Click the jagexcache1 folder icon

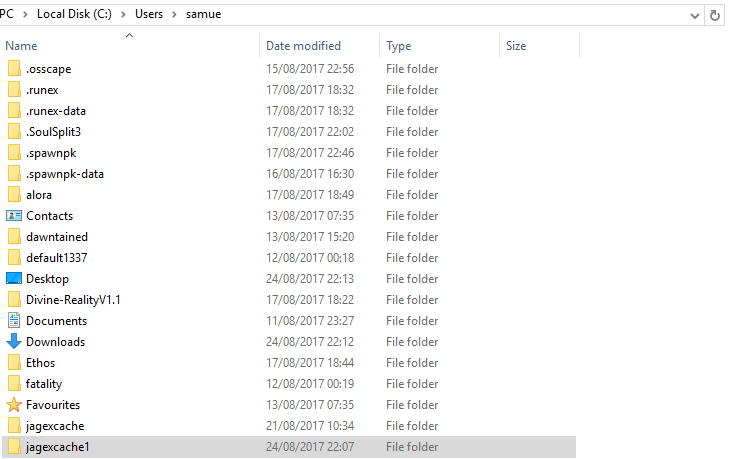[x=14, y=446]
